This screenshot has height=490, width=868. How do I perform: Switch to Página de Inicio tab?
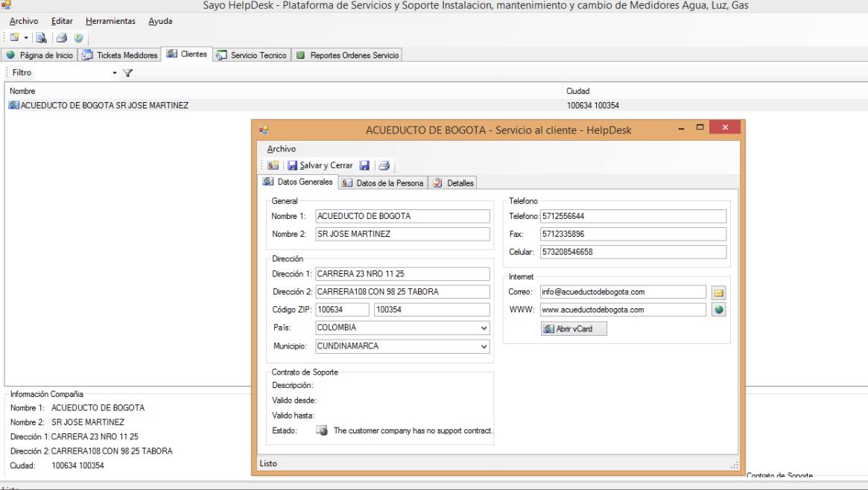tap(39, 55)
